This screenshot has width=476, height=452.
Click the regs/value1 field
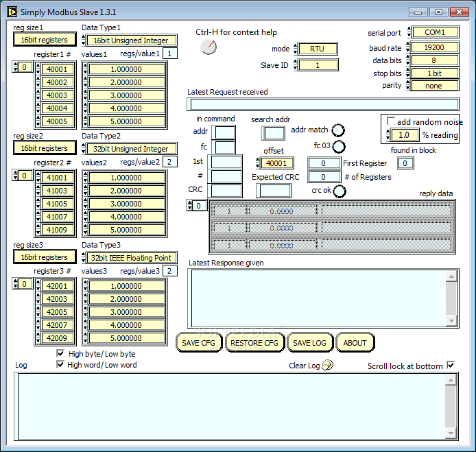169,53
